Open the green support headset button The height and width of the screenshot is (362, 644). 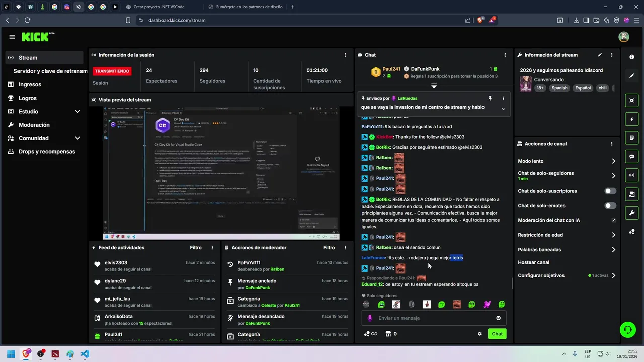tap(627, 330)
